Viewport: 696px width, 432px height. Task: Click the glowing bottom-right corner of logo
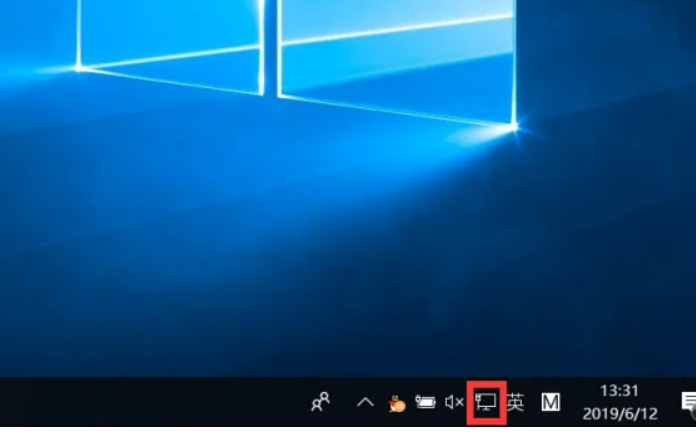click(x=514, y=127)
